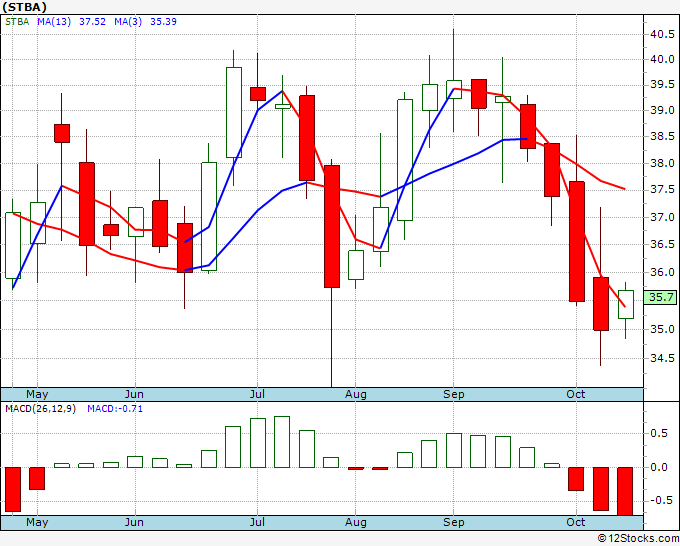Select Aug on the MACD panel date axis
680x546 pixels.
(x=356, y=522)
